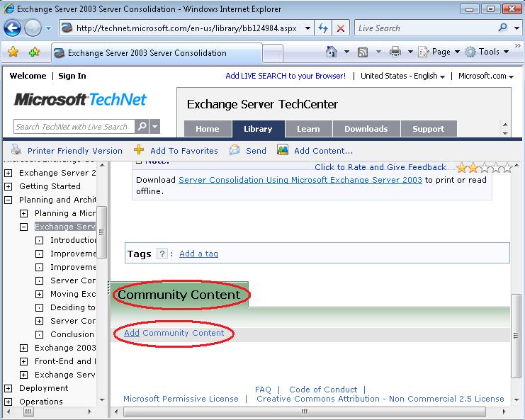Open the FAQ footer link

click(x=263, y=390)
